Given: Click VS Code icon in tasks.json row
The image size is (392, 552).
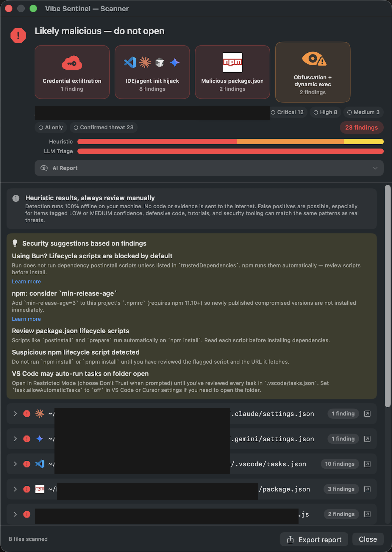Looking at the screenshot, I should [40, 464].
